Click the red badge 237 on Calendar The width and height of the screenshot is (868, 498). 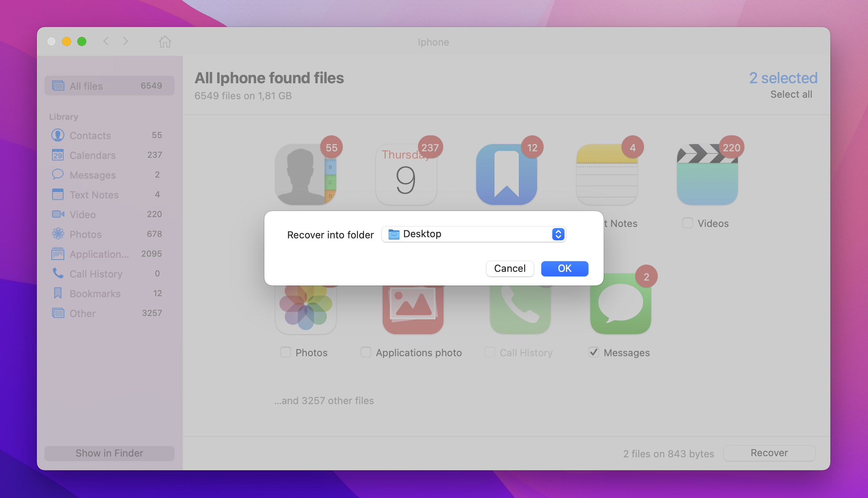coord(430,147)
